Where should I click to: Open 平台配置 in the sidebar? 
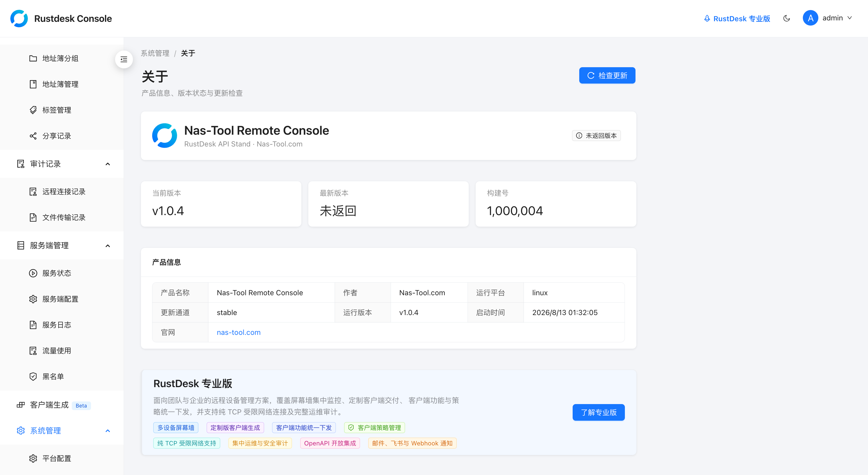point(62,458)
